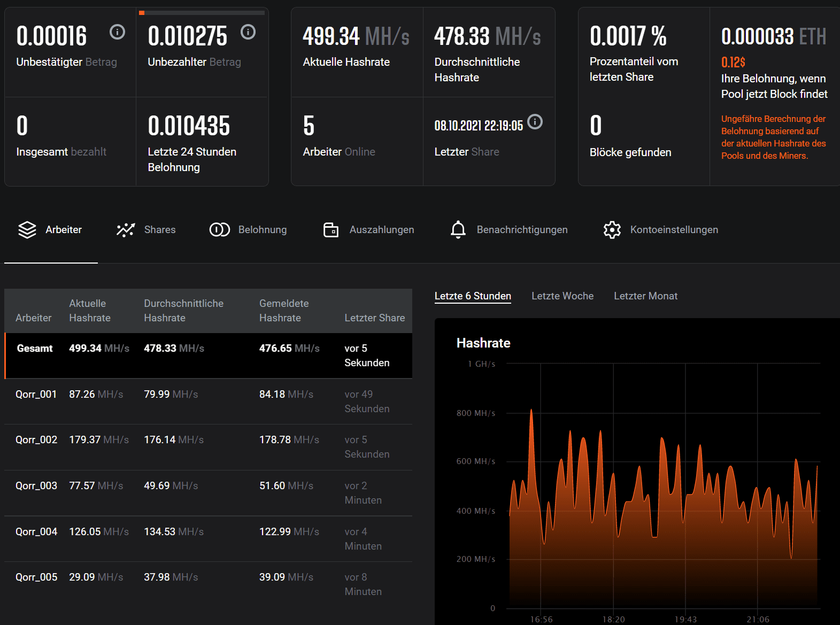Click the Auszahlungen wallet icon

(331, 230)
